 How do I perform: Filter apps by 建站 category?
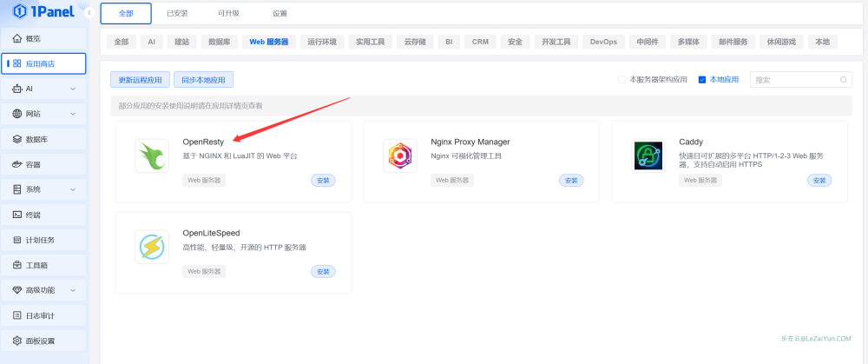[x=181, y=42]
